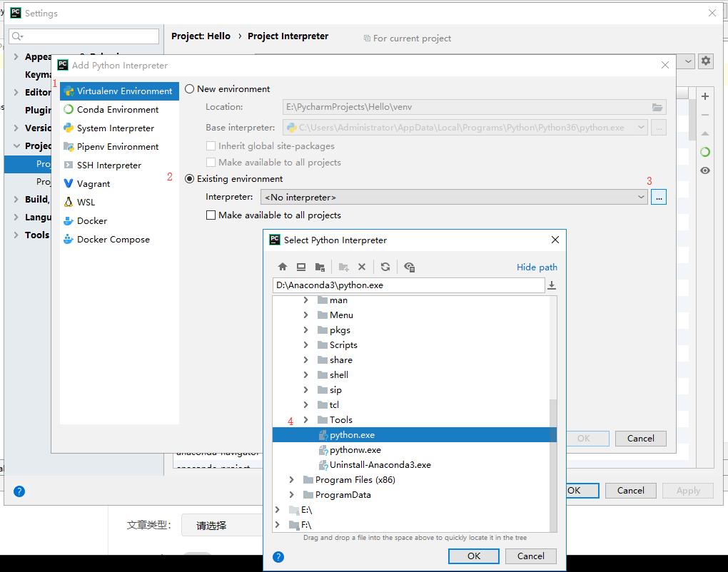The width and height of the screenshot is (728, 572).
Task: Click OK in Select Python Interpreter dialog
Action: [x=474, y=556]
